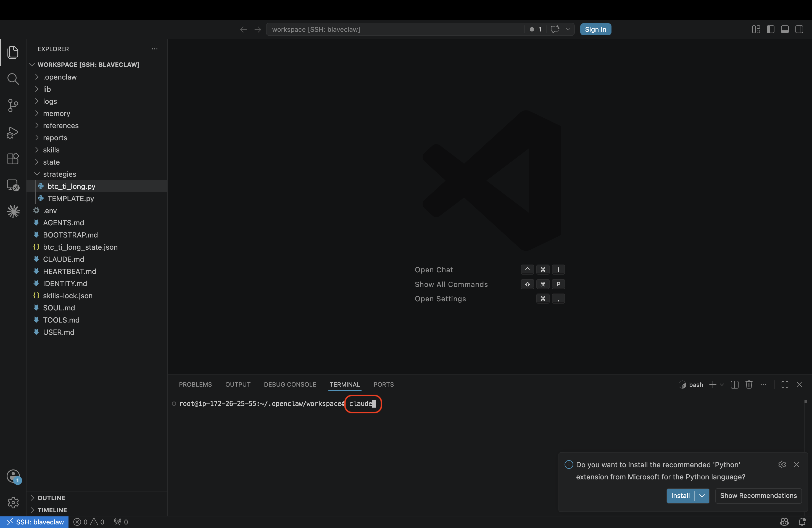This screenshot has width=812, height=528.
Task: Open the Customize Layout icon
Action: 756,29
